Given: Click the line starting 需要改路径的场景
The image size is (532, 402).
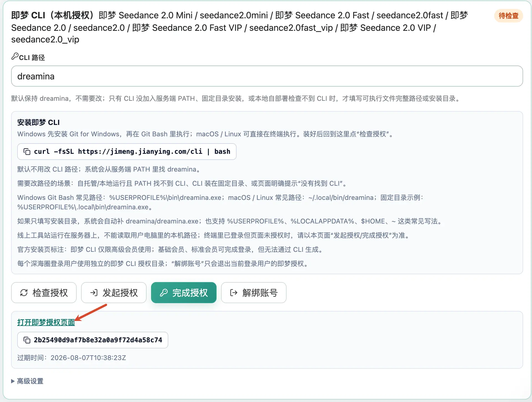Looking at the screenshot, I should (182, 184).
